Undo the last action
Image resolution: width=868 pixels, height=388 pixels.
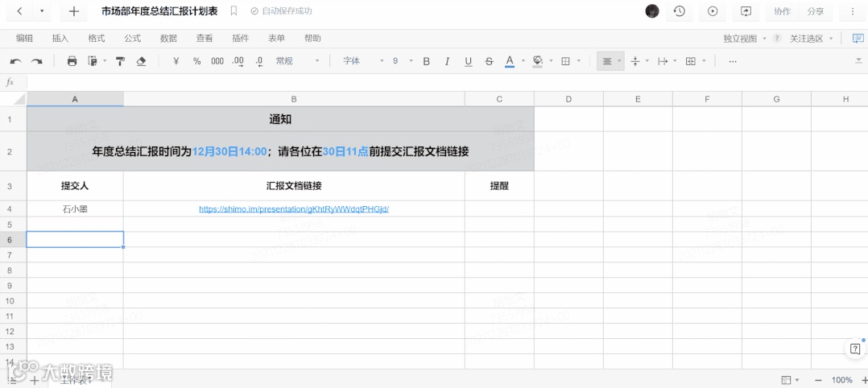click(x=16, y=61)
